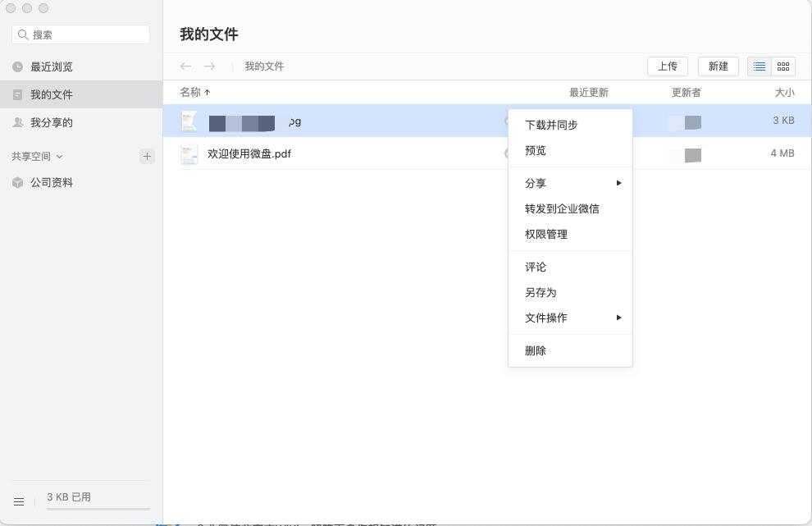The width and height of the screenshot is (812, 526).
Task: Expand the 共享空间 section chevron
Action: pyautogui.click(x=59, y=156)
